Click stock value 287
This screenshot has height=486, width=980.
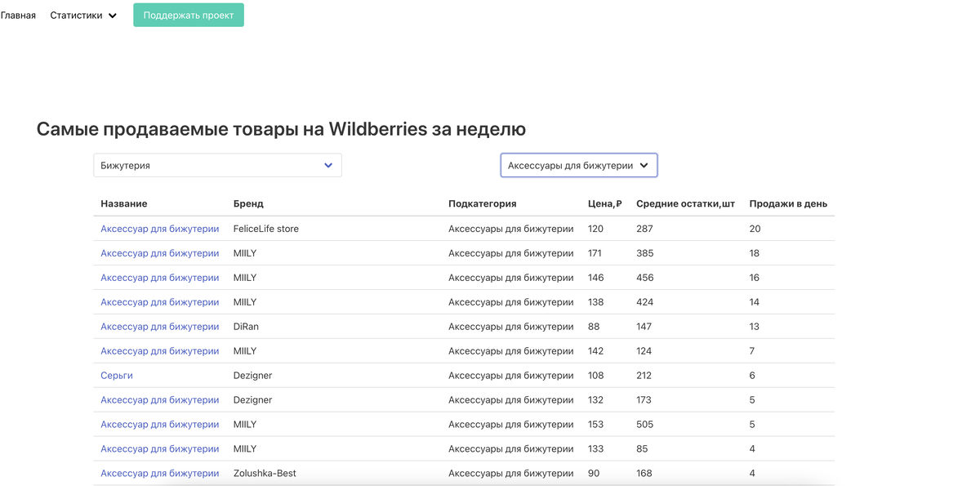click(x=645, y=229)
